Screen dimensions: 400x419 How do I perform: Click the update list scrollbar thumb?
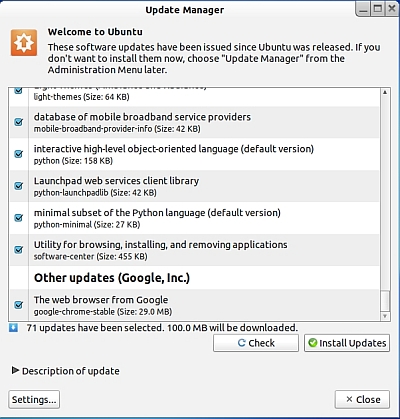point(385,301)
